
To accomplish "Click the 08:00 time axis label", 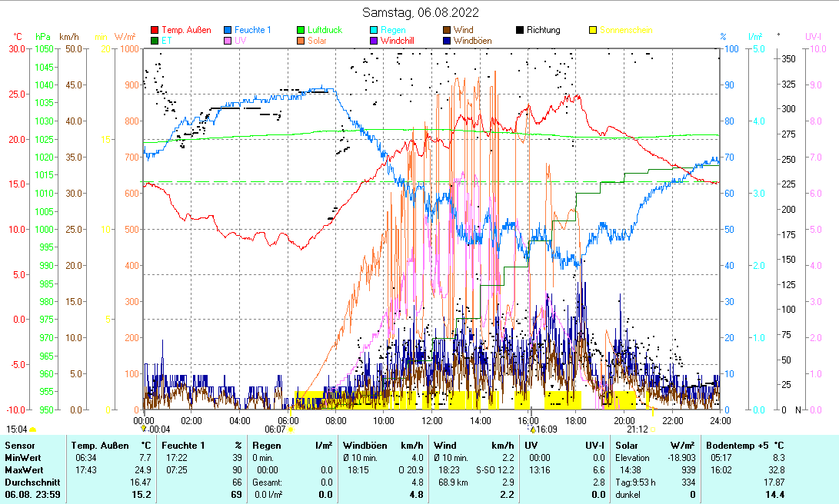I will pyautogui.click(x=335, y=420).
